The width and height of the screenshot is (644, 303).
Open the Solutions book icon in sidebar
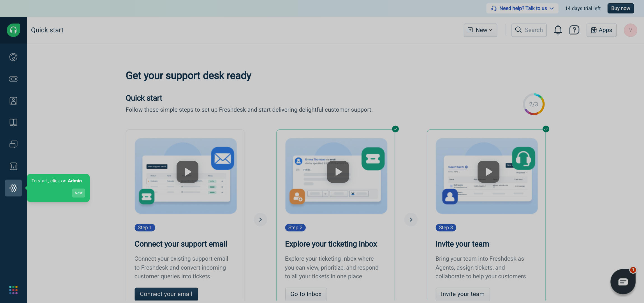point(13,122)
